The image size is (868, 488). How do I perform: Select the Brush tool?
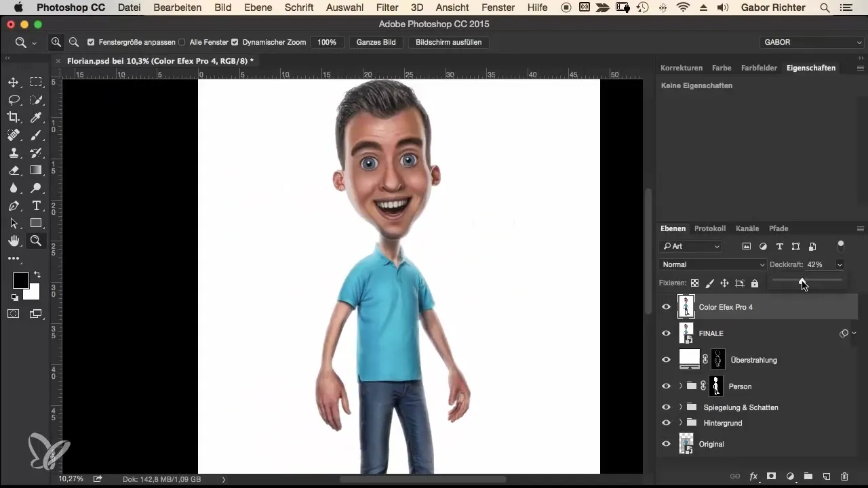pyautogui.click(x=36, y=135)
